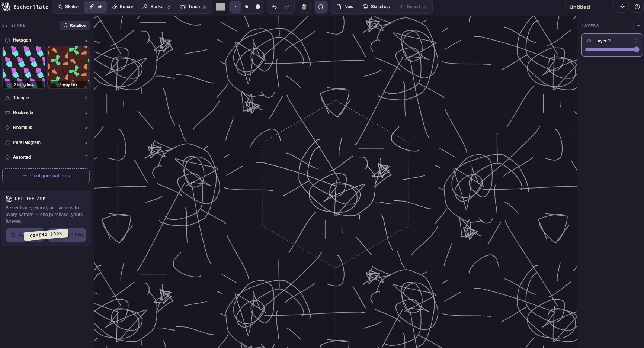
Task: Edit the Untitled sketch name field
Action: pos(589,7)
